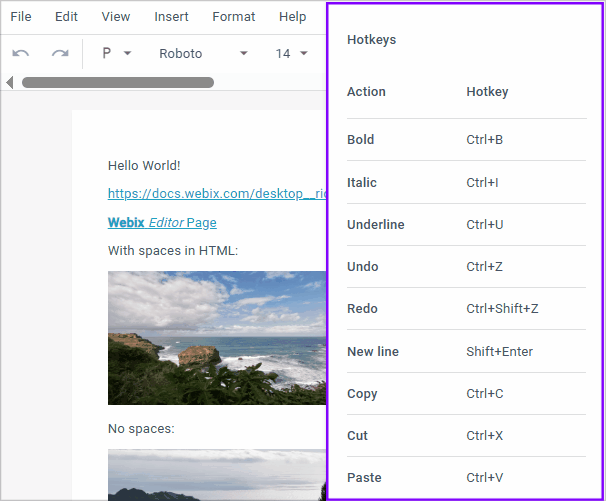Click the Undo arrow icon
This screenshot has height=501, width=606.
(21, 54)
